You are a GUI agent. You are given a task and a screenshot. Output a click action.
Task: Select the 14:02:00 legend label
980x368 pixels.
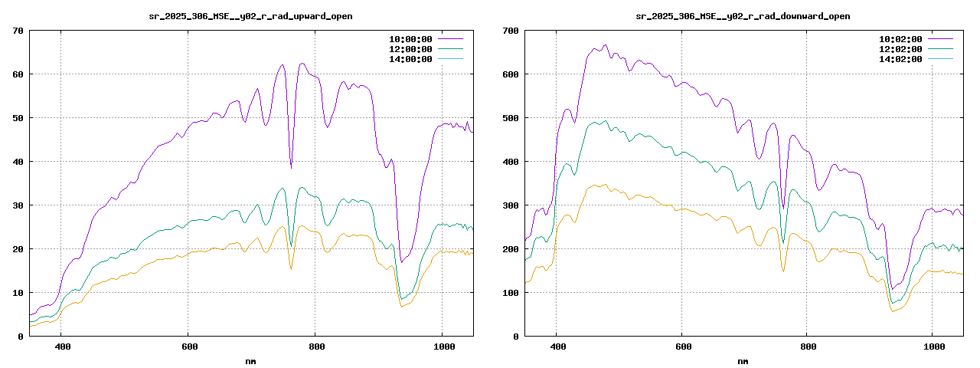coord(900,59)
